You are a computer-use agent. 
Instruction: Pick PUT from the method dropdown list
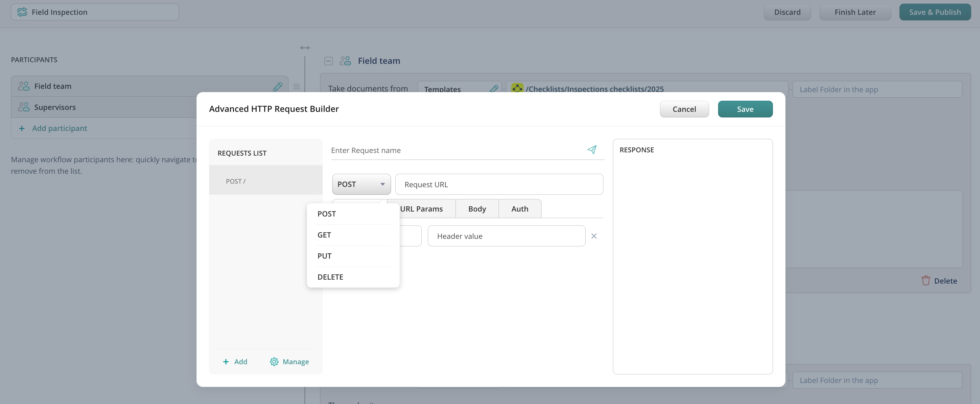(x=324, y=256)
